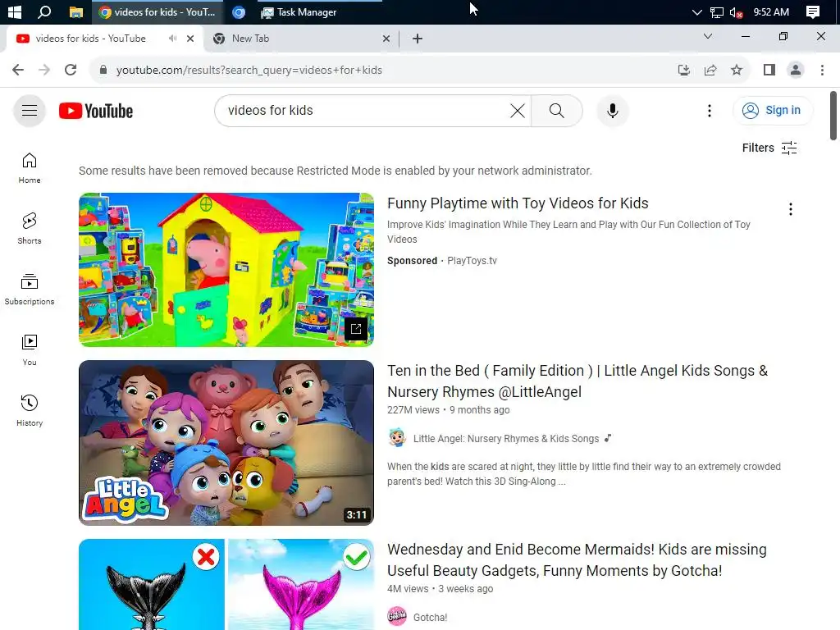Expand the tab search chevron
Screen dimensions: 840x630
click(708, 36)
